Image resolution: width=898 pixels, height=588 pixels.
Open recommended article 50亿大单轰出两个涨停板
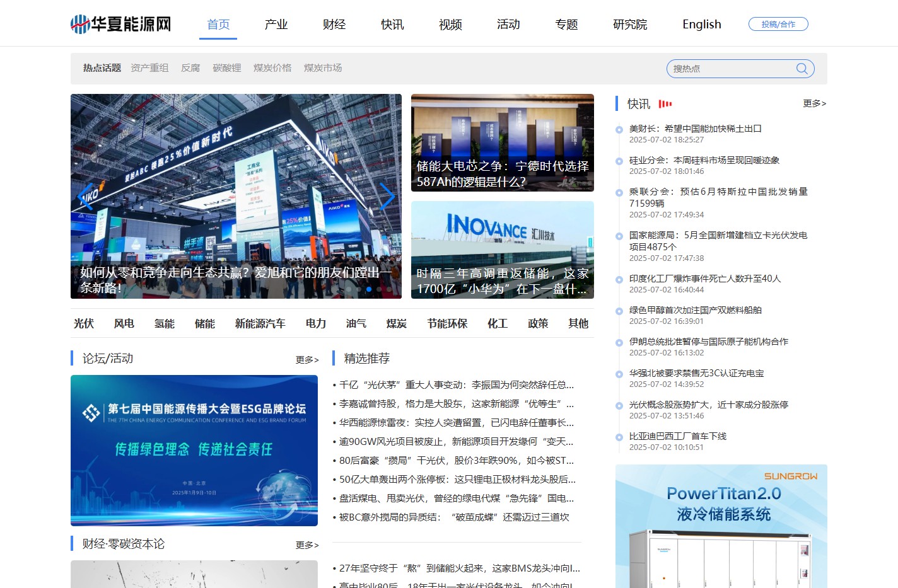pos(457,479)
